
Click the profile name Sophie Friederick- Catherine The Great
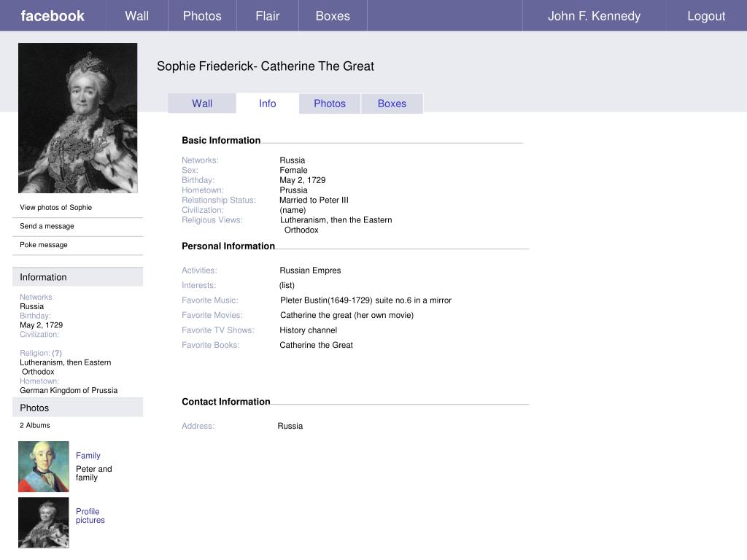tap(266, 66)
